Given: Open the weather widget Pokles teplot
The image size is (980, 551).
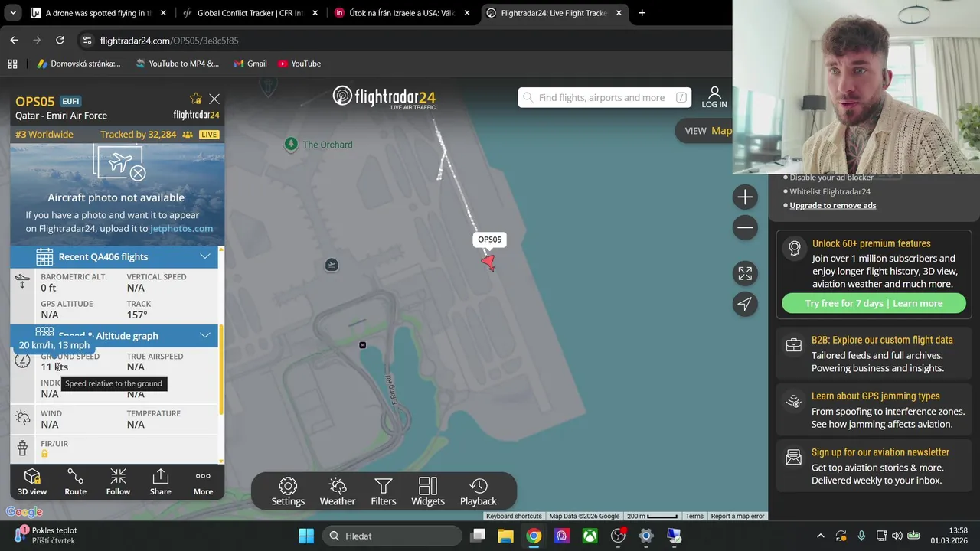Looking at the screenshot, I should pos(46,535).
